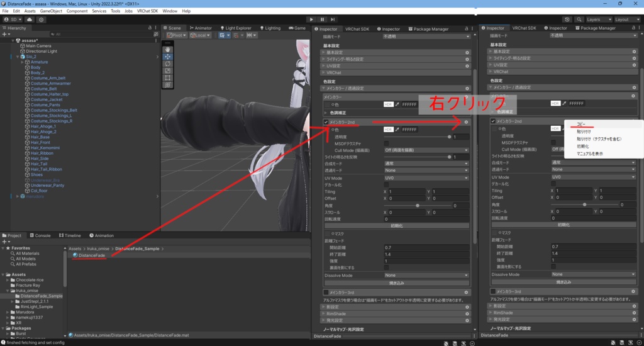Viewport: 644px width, 346px height.
Task: Open the Unity version control icon beside cloud
Action: click(x=41, y=20)
